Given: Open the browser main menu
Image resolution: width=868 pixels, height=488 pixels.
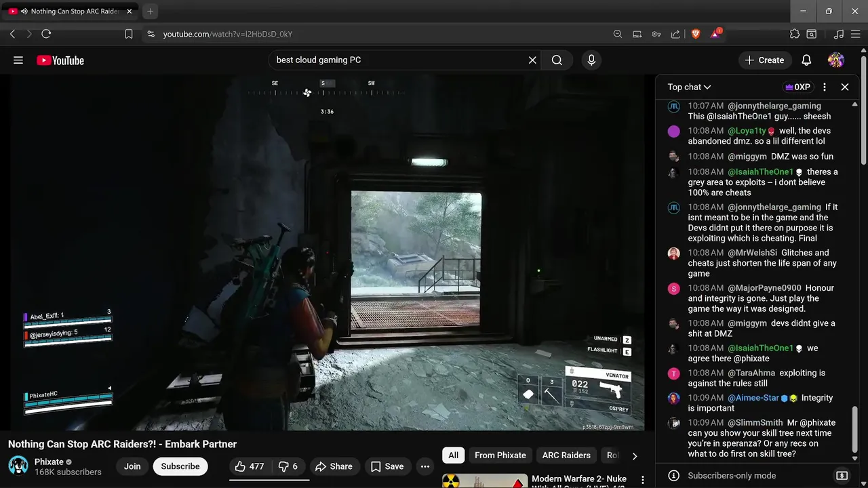Looking at the screenshot, I should tap(856, 34).
